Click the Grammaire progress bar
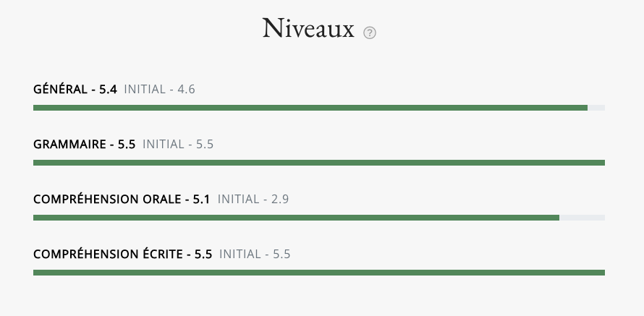Image resolution: width=644 pixels, height=316 pixels. pyautogui.click(x=318, y=163)
